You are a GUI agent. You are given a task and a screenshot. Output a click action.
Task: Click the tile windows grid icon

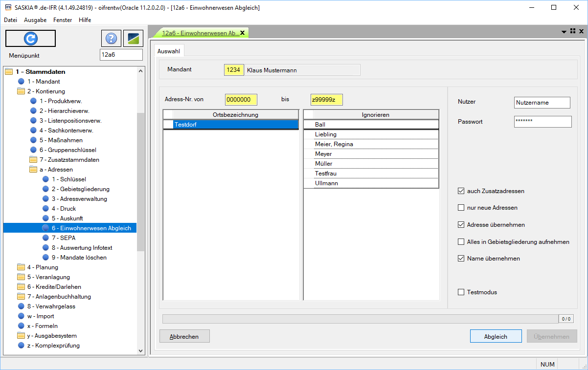click(573, 31)
